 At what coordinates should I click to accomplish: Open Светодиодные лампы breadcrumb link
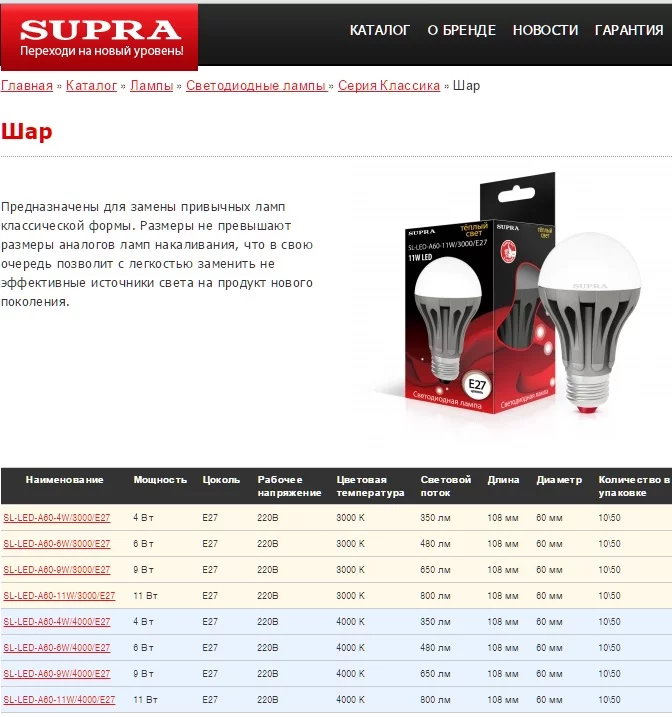pos(256,86)
